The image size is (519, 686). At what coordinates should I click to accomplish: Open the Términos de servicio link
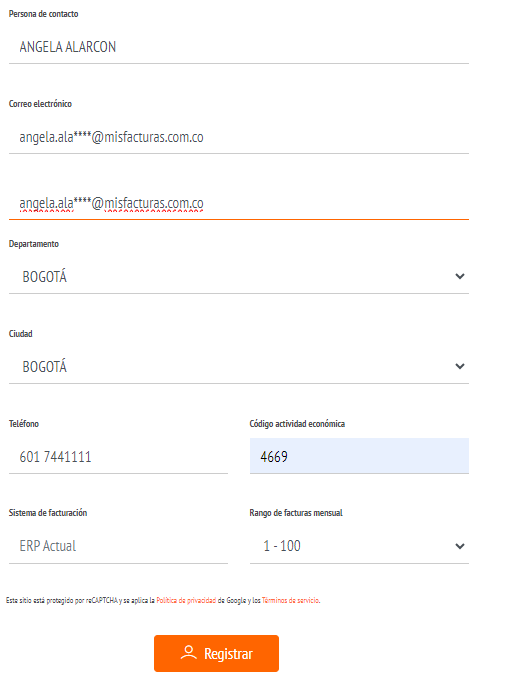[x=290, y=600]
